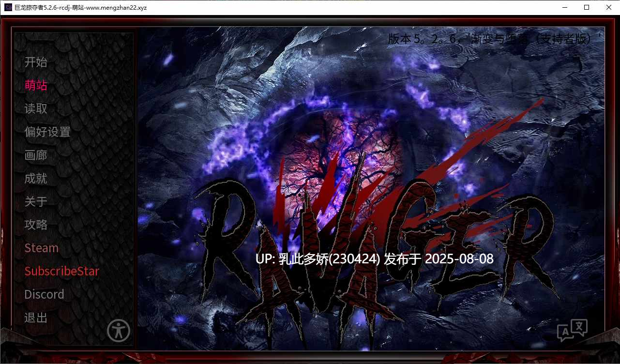Maximize the game window
The height and width of the screenshot is (364, 620).
click(x=587, y=8)
